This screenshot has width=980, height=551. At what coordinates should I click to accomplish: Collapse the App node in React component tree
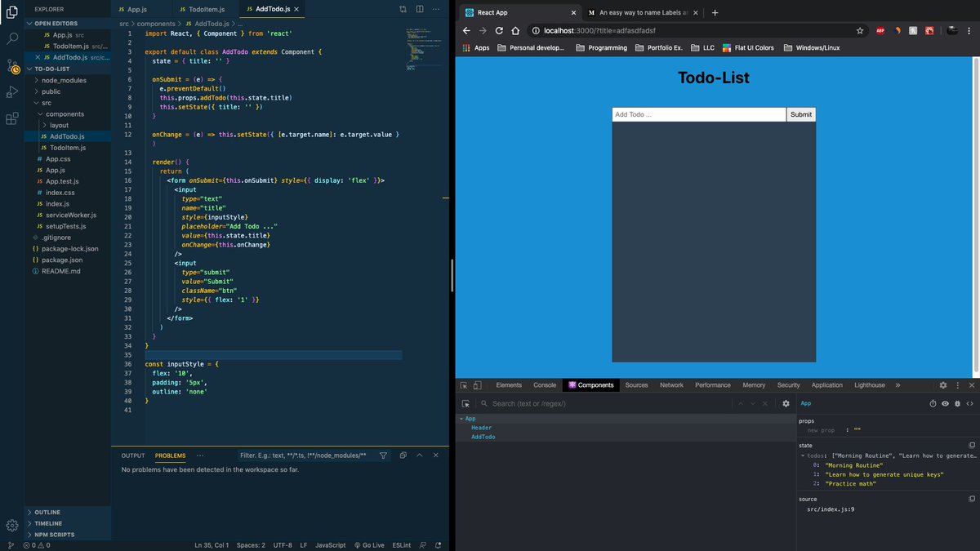click(461, 419)
